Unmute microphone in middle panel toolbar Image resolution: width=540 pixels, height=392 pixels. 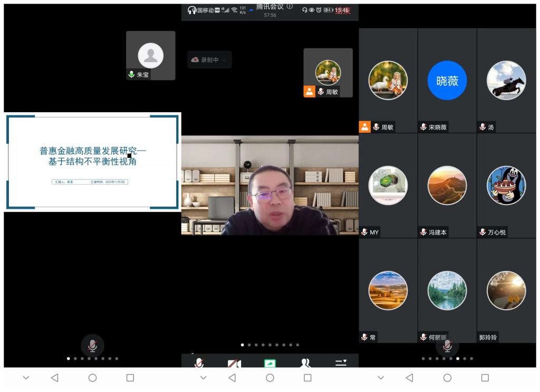(199, 363)
